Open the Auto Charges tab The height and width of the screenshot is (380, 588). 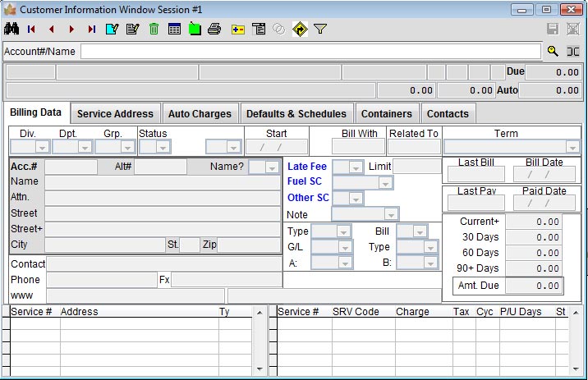click(x=200, y=114)
